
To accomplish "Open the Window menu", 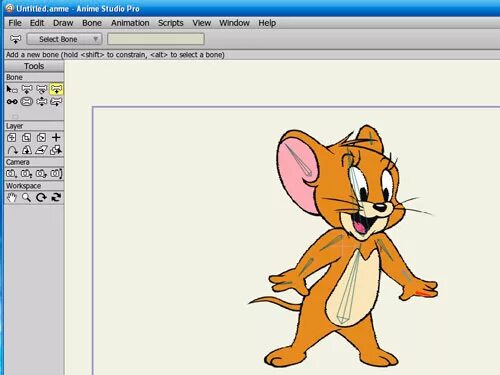I will [234, 23].
